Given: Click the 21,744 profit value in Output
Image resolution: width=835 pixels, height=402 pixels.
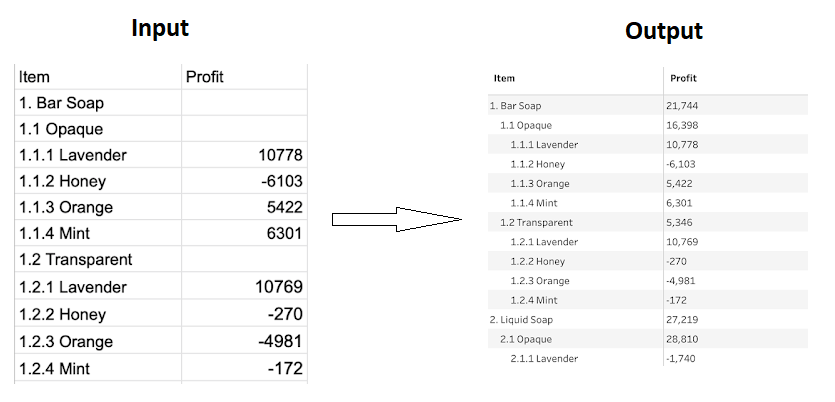Looking at the screenshot, I should click(682, 105).
